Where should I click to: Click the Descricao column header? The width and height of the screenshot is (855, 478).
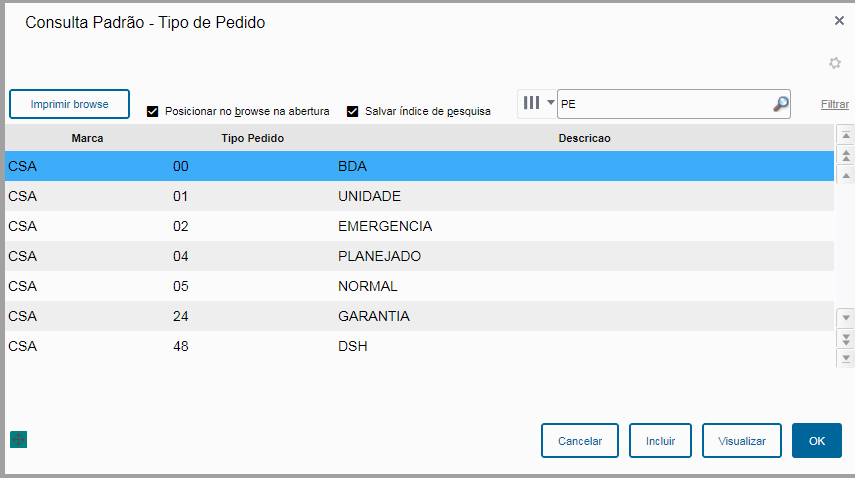584,138
